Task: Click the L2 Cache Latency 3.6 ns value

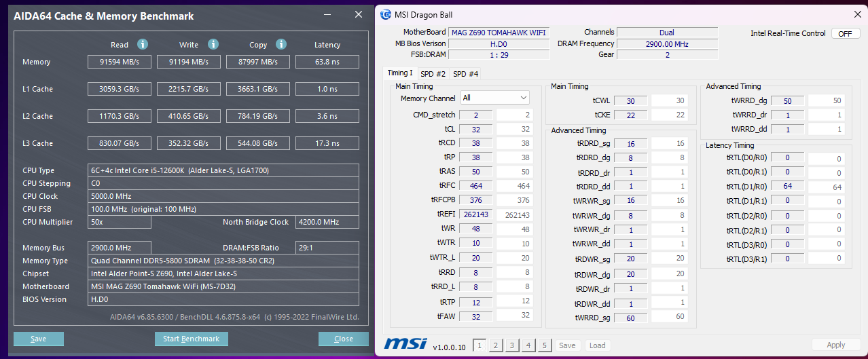Action: click(x=327, y=116)
